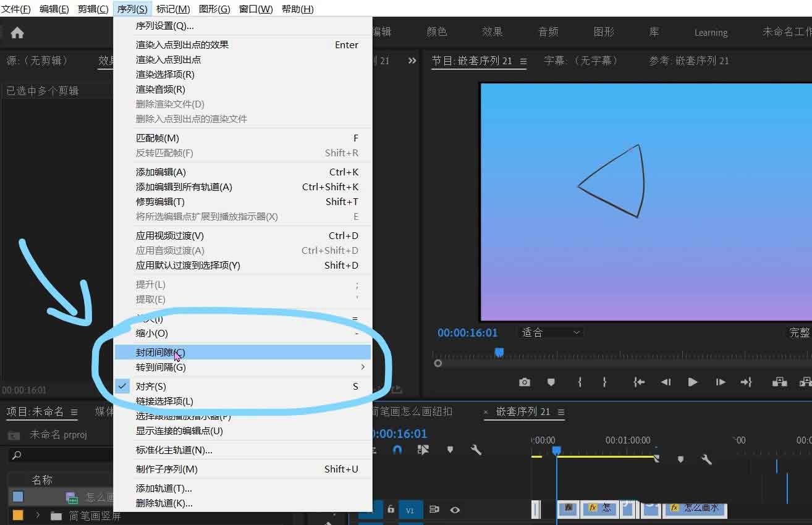
Task: Select the 简笔画竖屏 folder
Action: click(95, 515)
